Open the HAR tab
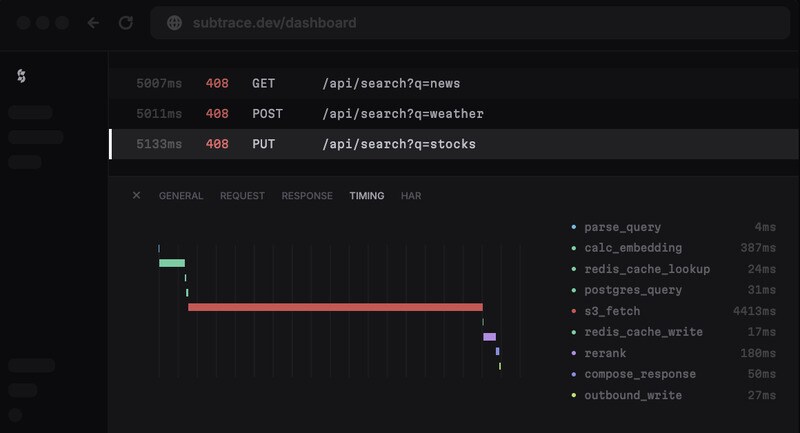 pyautogui.click(x=411, y=196)
